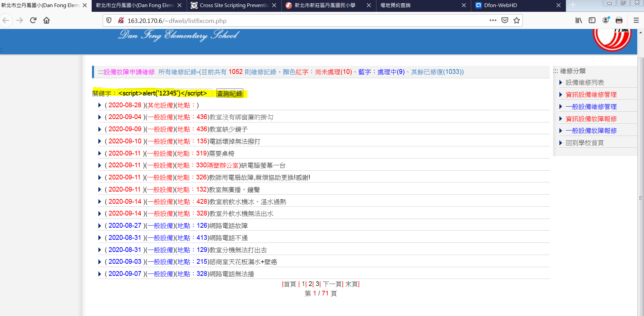Go back to previous page
Image resolution: width=644 pixels, height=316 pixels.
6,21
